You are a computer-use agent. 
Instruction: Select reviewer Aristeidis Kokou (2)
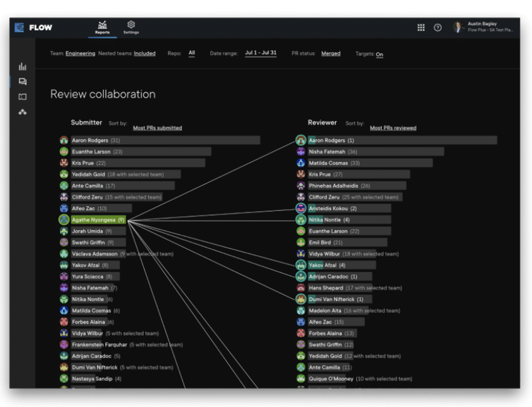[x=350, y=208]
